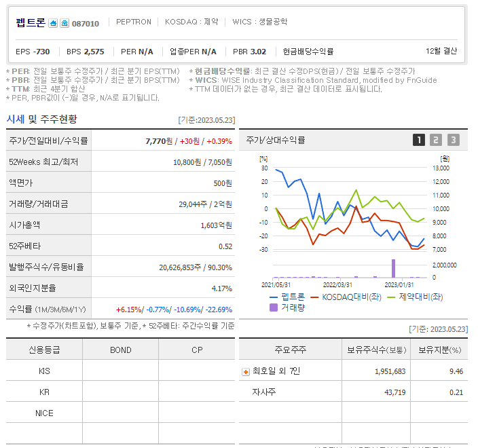Switch to chart tab 2

point(436,140)
